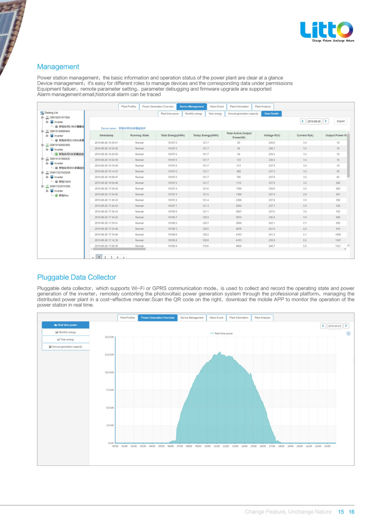392x532 pixels.
Task: Collapse the Inverter node under G0619141880435
Action: click(47, 163)
